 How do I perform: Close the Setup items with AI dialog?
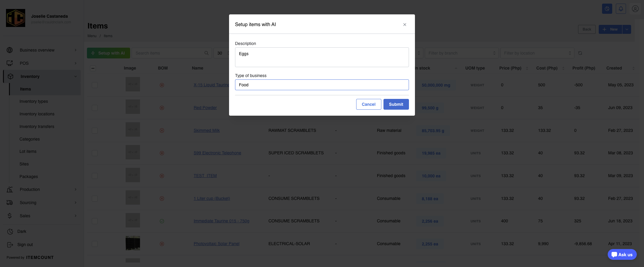(405, 25)
